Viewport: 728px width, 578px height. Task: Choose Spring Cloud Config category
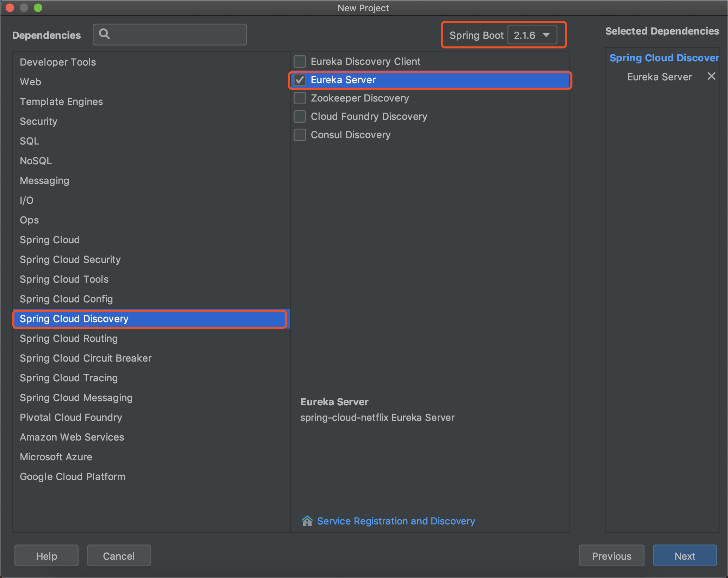point(151,299)
